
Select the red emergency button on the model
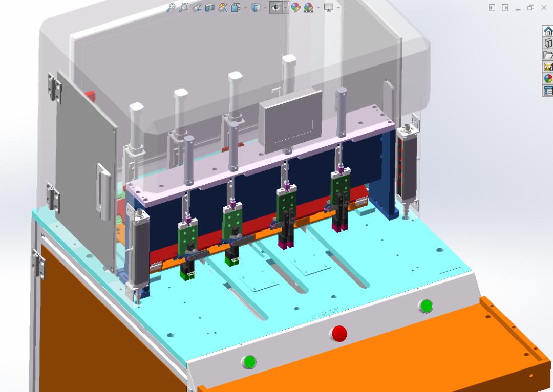[x=339, y=334]
